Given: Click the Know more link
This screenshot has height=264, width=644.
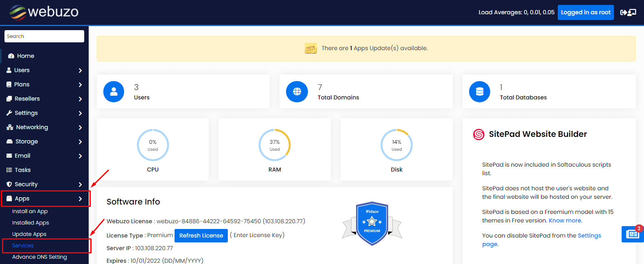Looking at the screenshot, I should click(x=565, y=220).
